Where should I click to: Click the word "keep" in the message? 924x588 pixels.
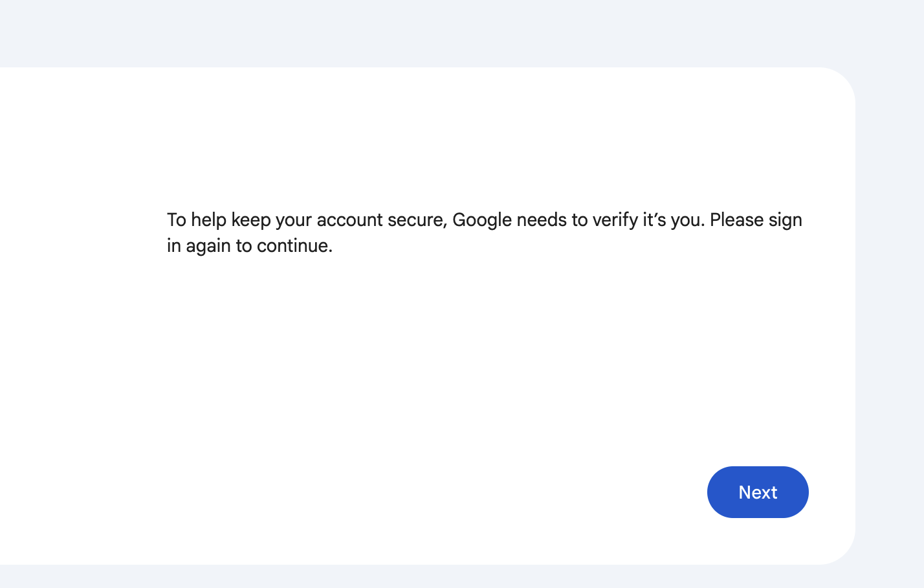251,220
